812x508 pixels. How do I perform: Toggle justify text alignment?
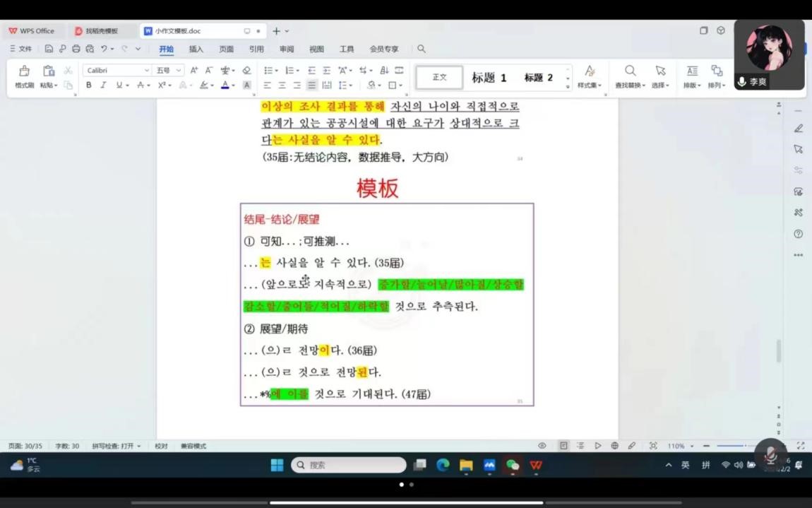pyautogui.click(x=311, y=85)
